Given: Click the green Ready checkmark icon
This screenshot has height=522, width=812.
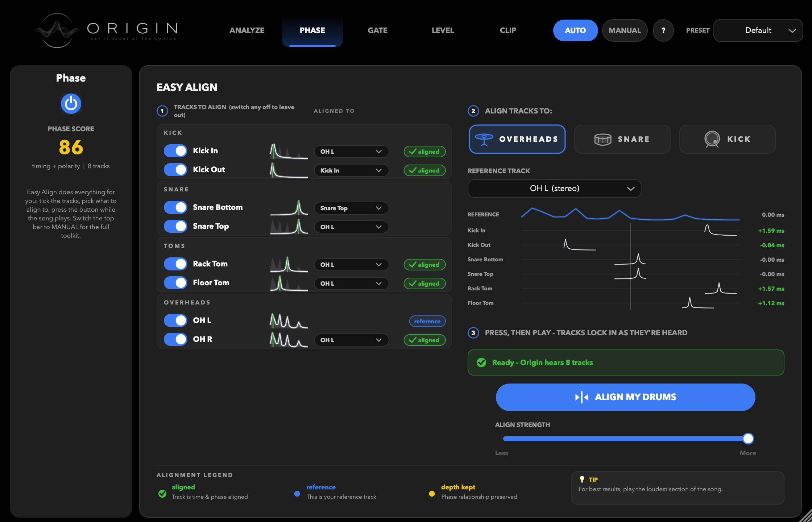Looking at the screenshot, I should click(x=481, y=362).
